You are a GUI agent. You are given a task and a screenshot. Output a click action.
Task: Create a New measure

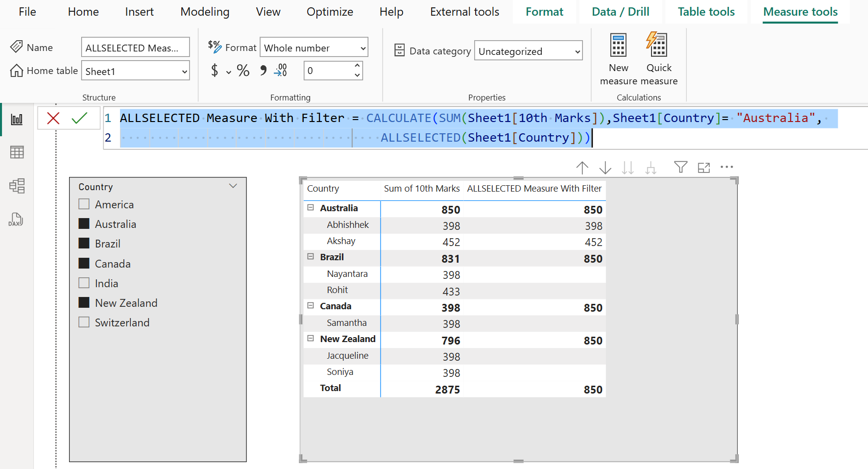point(618,56)
